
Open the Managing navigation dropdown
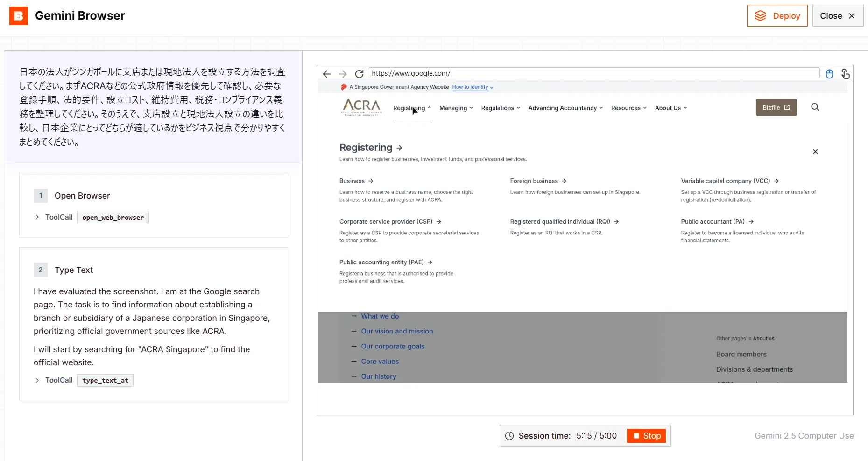coord(456,108)
